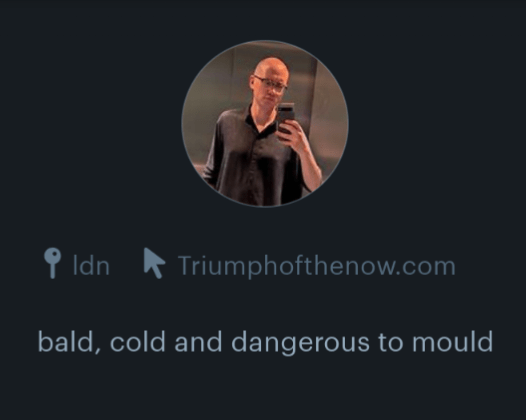
Task: Click the cursor arrow website icon
Action: 154,263
